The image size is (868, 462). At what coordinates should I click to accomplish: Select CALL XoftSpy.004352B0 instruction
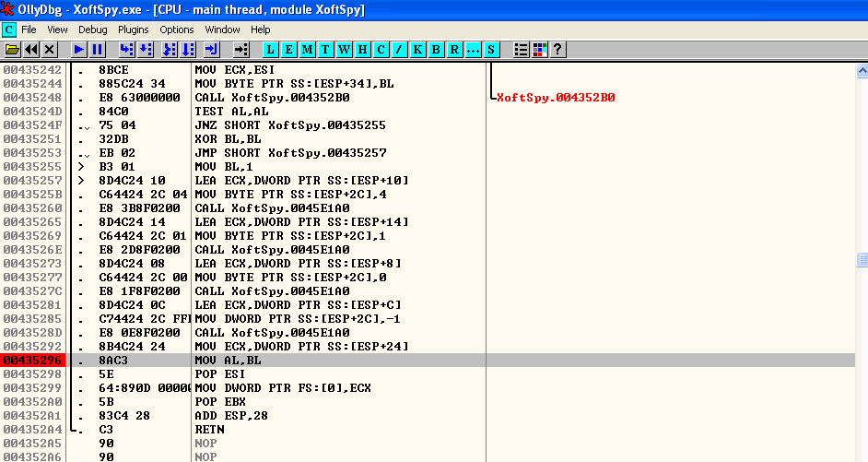[272, 98]
